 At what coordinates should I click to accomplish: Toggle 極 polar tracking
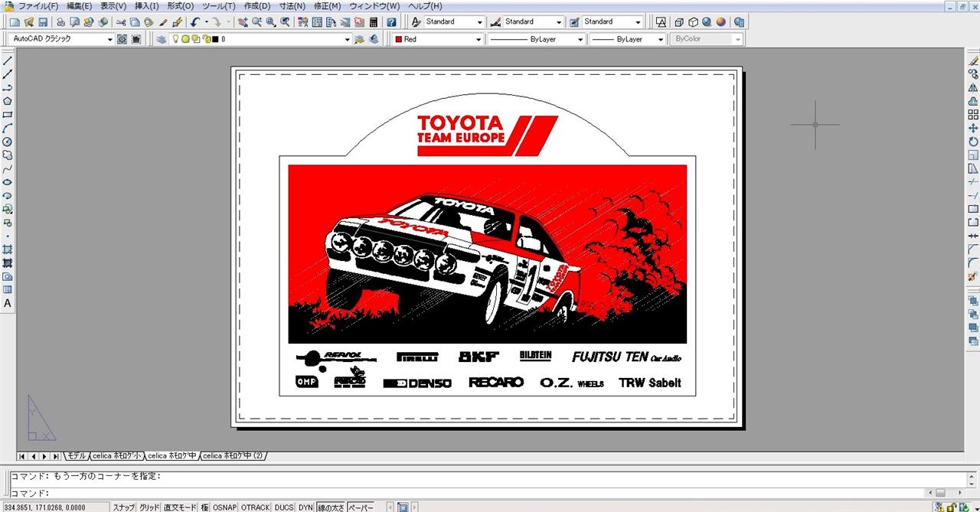(205, 507)
